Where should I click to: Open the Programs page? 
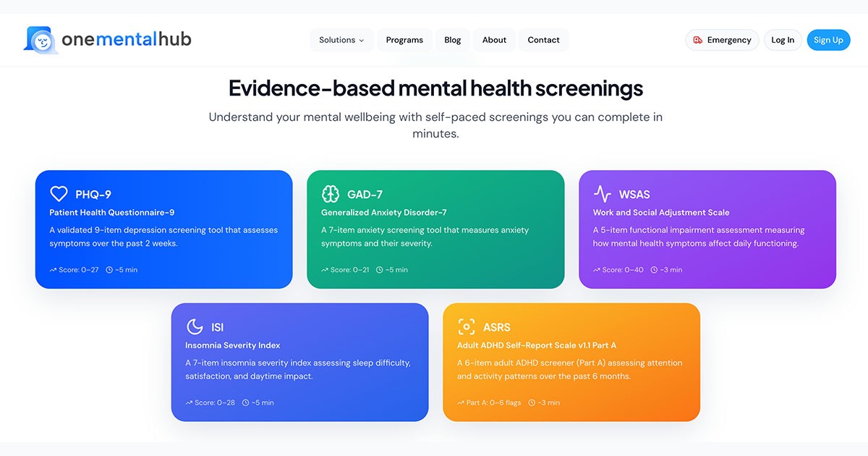[x=404, y=40]
